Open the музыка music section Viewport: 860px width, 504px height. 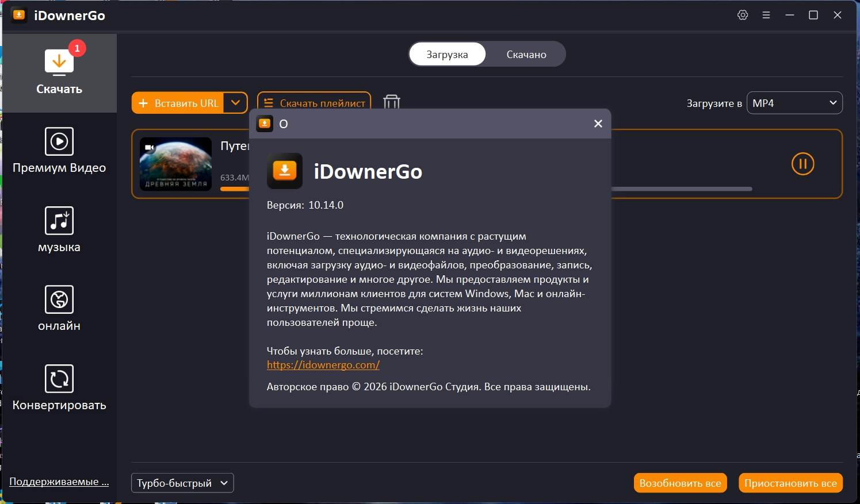(59, 230)
